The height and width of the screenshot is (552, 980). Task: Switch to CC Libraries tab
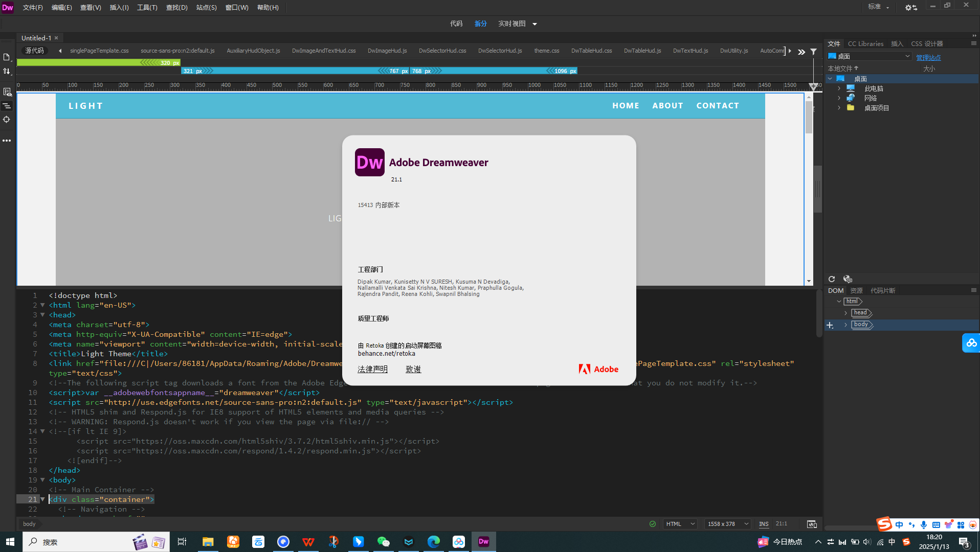[865, 44]
